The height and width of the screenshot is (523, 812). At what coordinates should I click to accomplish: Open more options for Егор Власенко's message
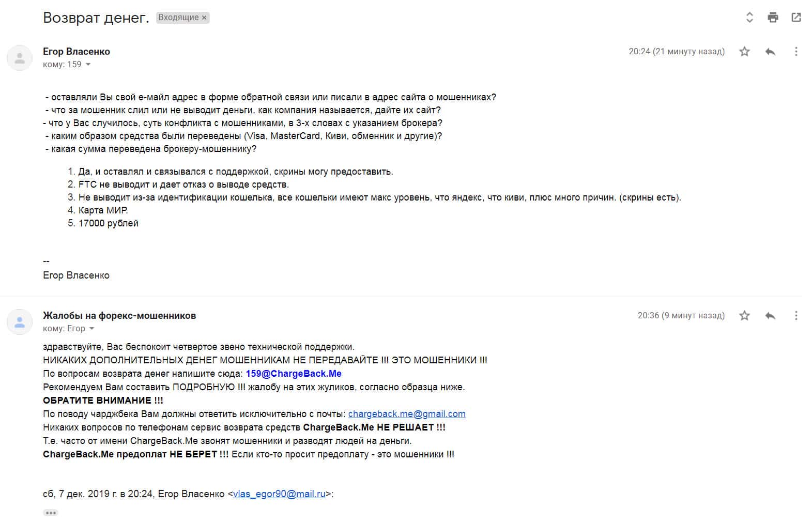[796, 52]
